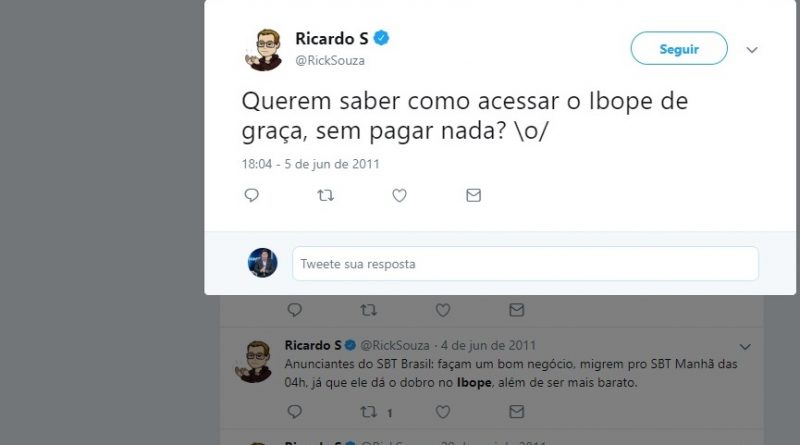This screenshot has height=445, width=800.
Task: Open the main tweet options chevron
Action: 752,50
